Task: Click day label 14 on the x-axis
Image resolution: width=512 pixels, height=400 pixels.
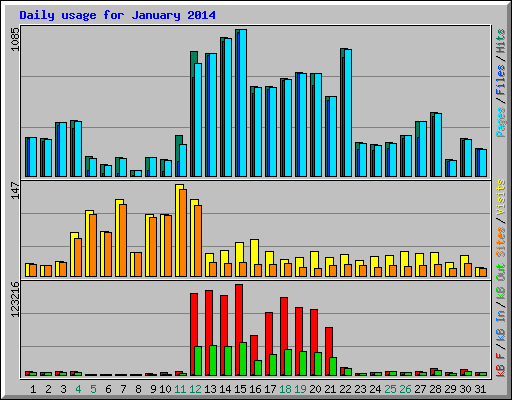Action: tap(225, 389)
